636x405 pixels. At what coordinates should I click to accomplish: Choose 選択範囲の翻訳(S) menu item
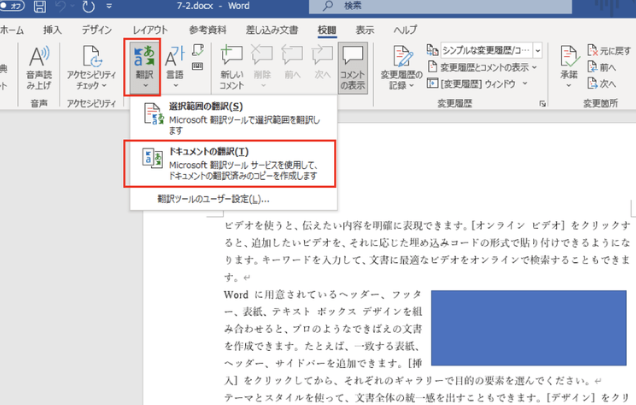pos(233,118)
